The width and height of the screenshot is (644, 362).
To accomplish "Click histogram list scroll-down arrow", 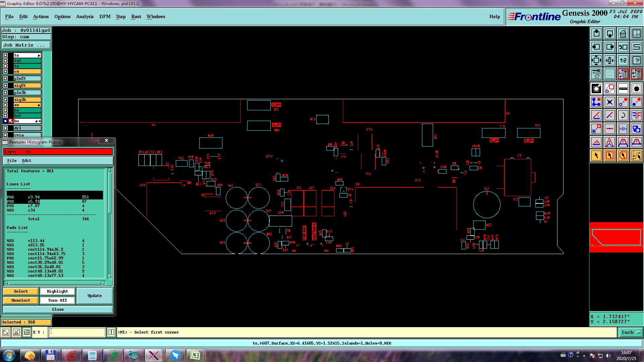I will click(x=110, y=277).
